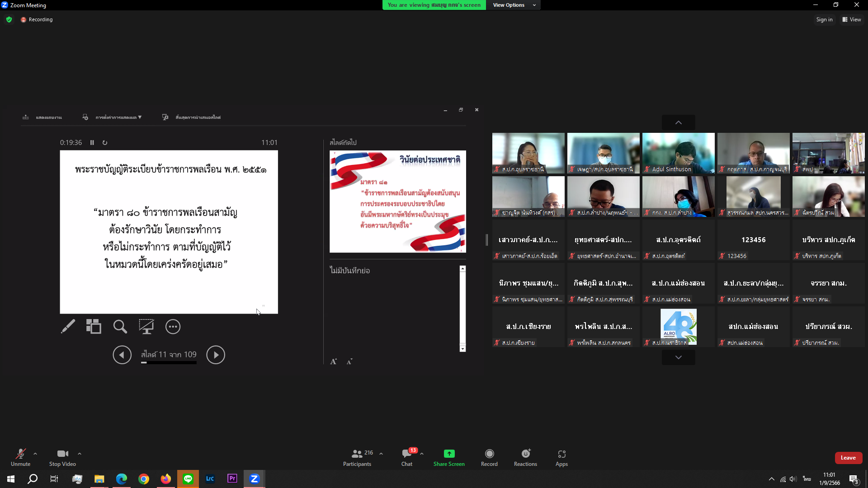The width and height of the screenshot is (868, 488).
Task: Open video options arrow beside Stop Video
Action: 80,454
